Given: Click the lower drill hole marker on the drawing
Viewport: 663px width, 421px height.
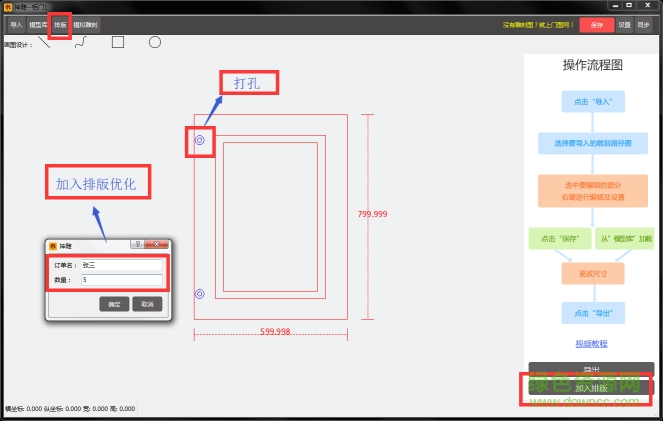Looking at the screenshot, I should pos(200,294).
